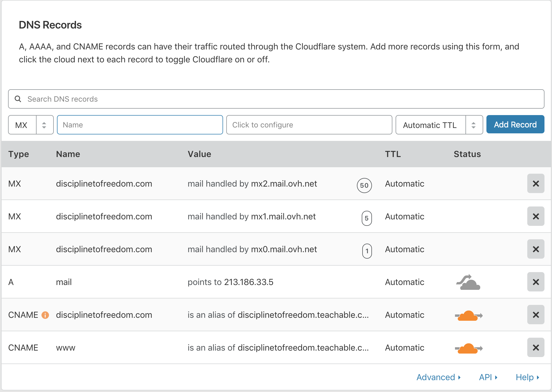Toggle orange cloud for disciplinetofreedom.com CNAME
Screen dimensions: 552x392
(468, 315)
